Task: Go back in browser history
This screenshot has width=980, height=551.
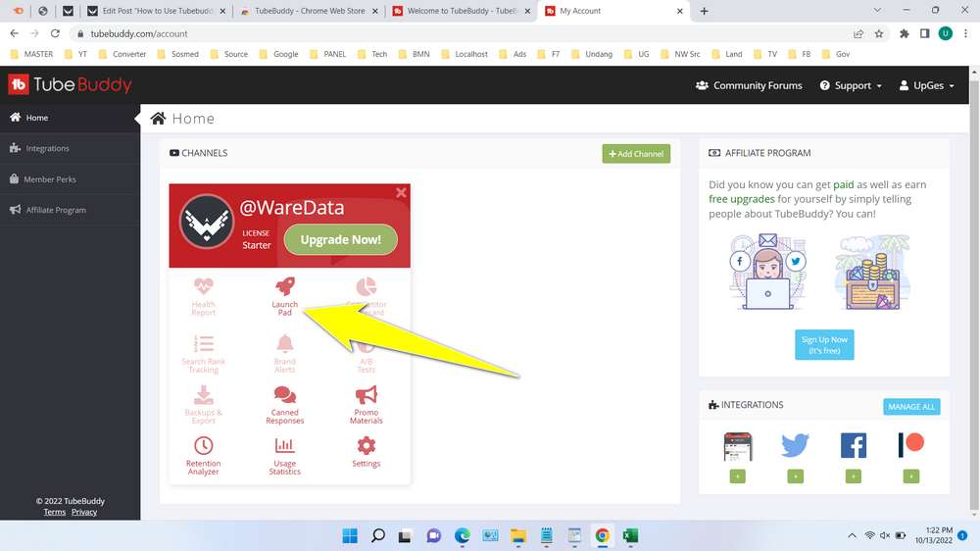Action: point(15,33)
